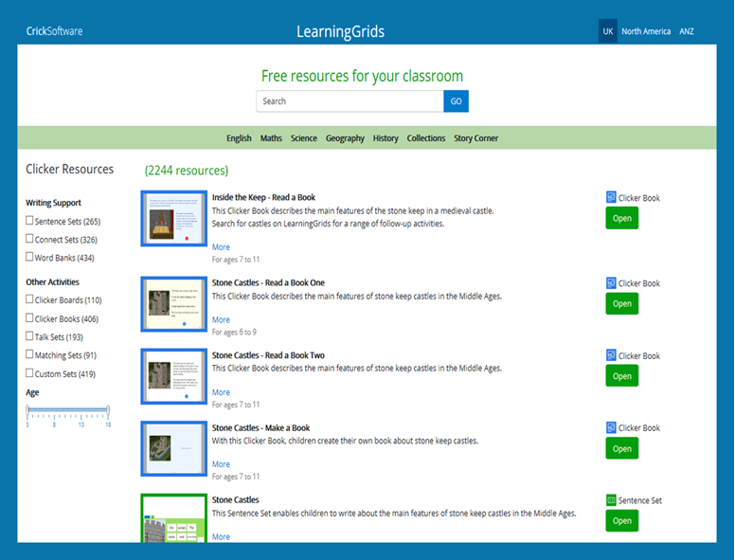Click Clicker Book icon for Inside the Keep
Screen dimensions: 735x560
pyautogui.click(x=611, y=198)
